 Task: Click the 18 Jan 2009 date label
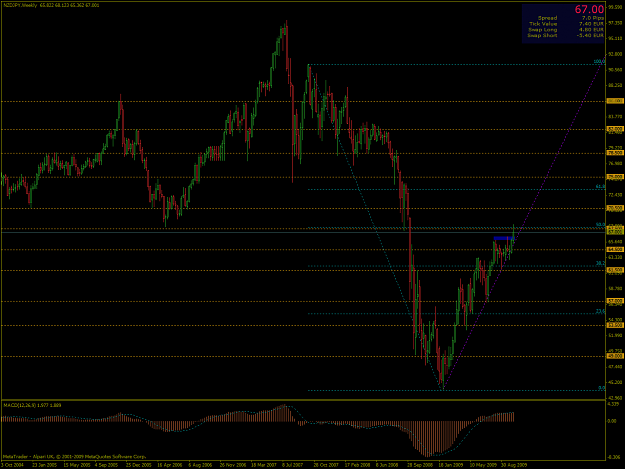pyautogui.click(x=451, y=465)
